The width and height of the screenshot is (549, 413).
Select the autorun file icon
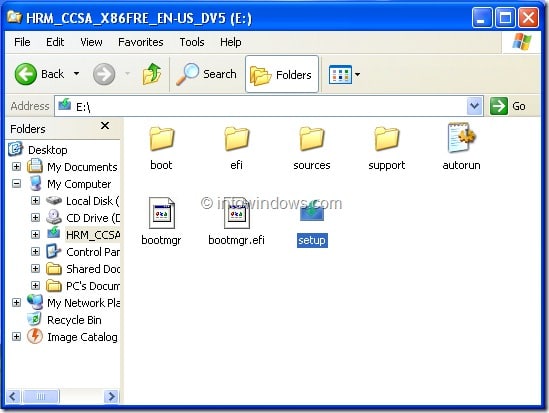point(461,138)
